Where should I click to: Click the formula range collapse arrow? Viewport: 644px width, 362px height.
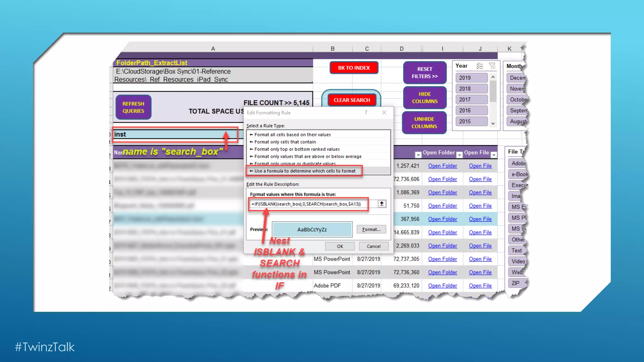(382, 204)
